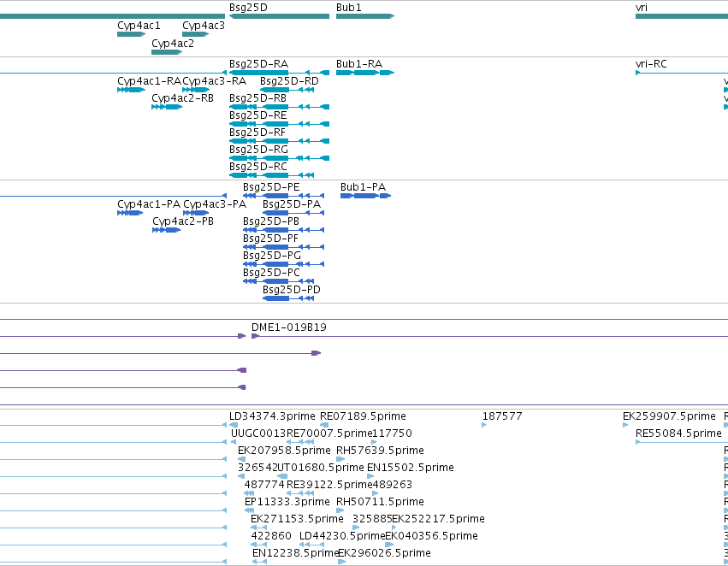
Task: Click the 422860 feature label
Action: coord(271,536)
